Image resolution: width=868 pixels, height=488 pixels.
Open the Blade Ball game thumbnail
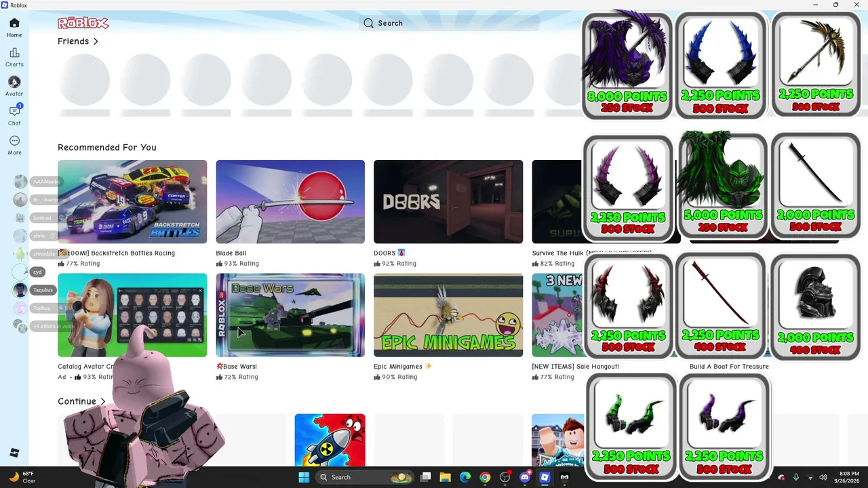click(x=290, y=202)
